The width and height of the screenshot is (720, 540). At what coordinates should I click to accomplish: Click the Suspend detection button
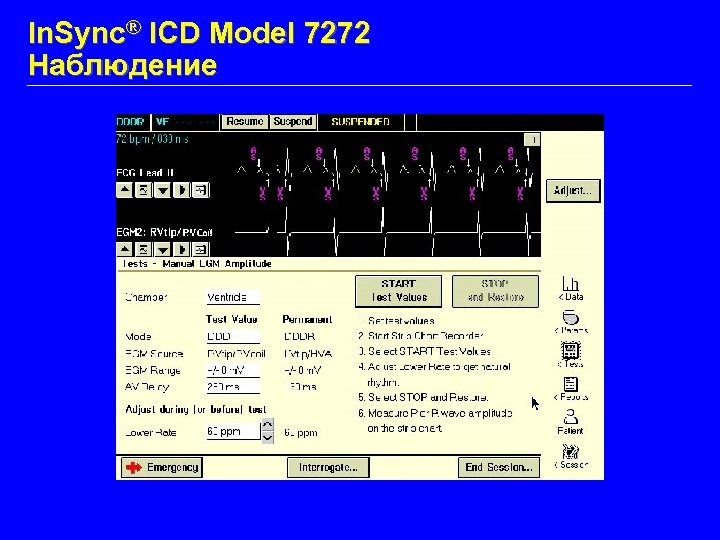[x=292, y=122]
